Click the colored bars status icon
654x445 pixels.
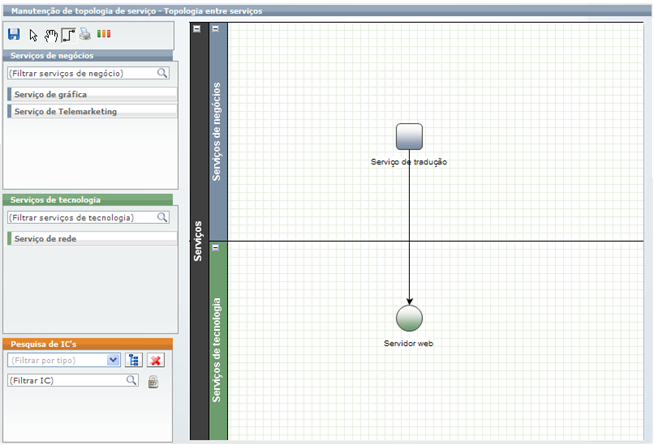(x=104, y=35)
